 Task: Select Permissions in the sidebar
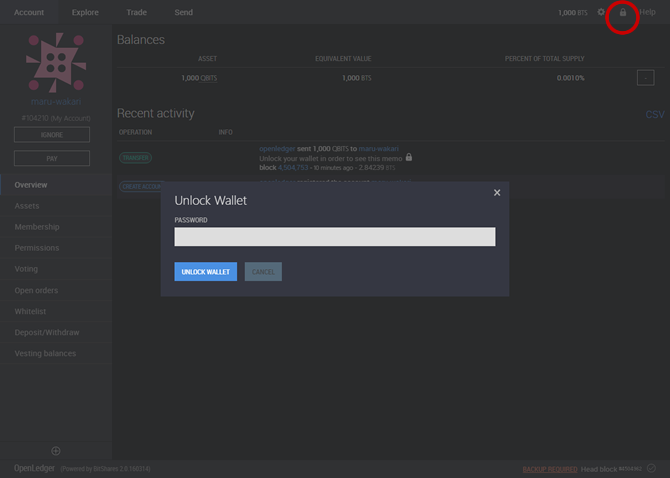coord(37,248)
